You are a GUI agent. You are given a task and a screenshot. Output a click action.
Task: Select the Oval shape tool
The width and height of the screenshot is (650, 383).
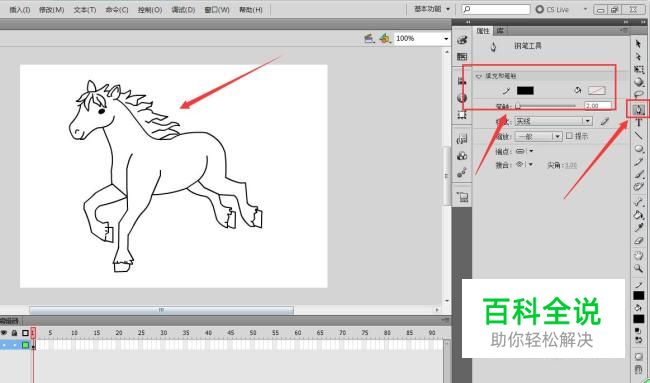(639, 148)
